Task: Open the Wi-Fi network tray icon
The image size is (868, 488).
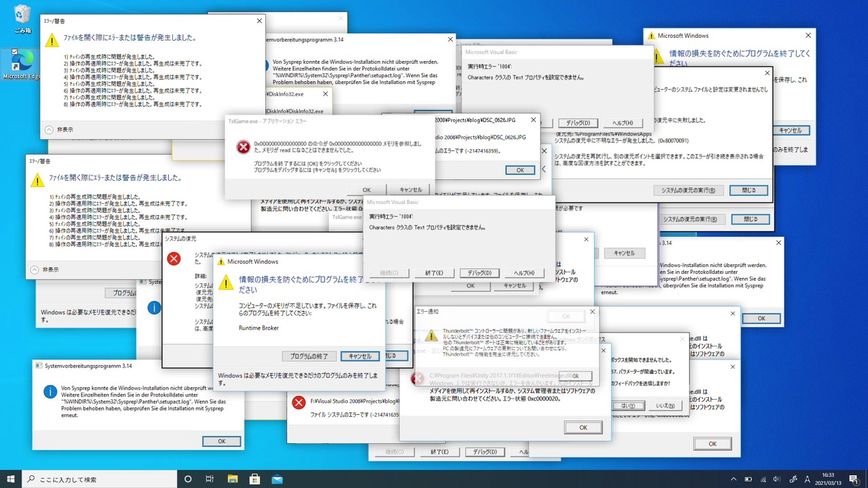Action: [x=763, y=479]
